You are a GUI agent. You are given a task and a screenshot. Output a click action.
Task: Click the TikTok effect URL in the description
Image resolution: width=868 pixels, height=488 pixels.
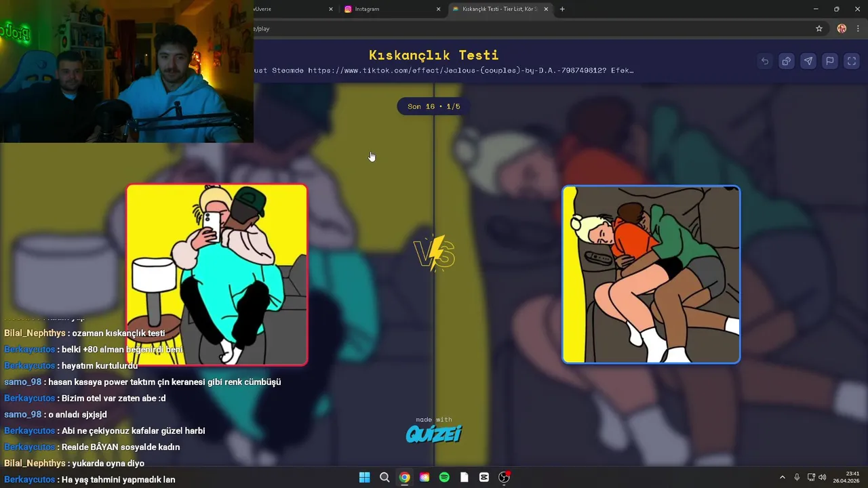coord(457,70)
